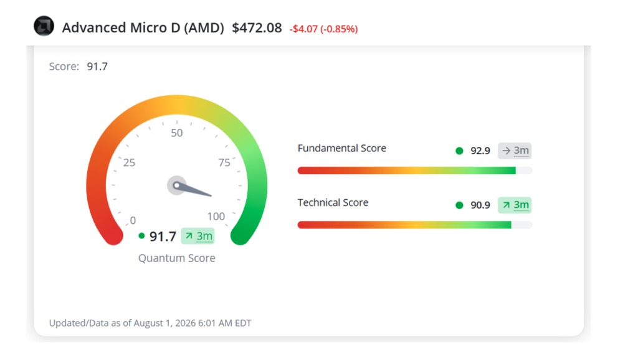The height and width of the screenshot is (364, 638).
Task: Click the Fundamental Score progress bar
Action: click(x=414, y=170)
